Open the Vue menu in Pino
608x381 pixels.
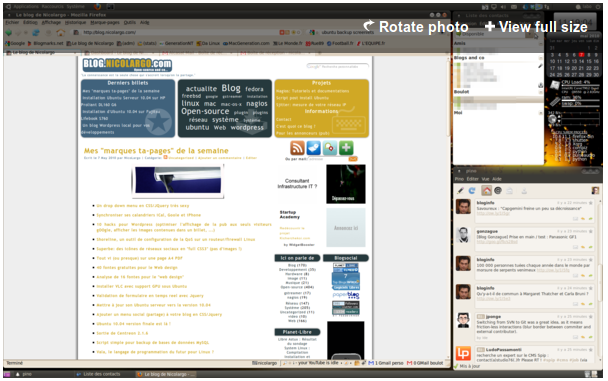pyautogui.click(x=485, y=179)
